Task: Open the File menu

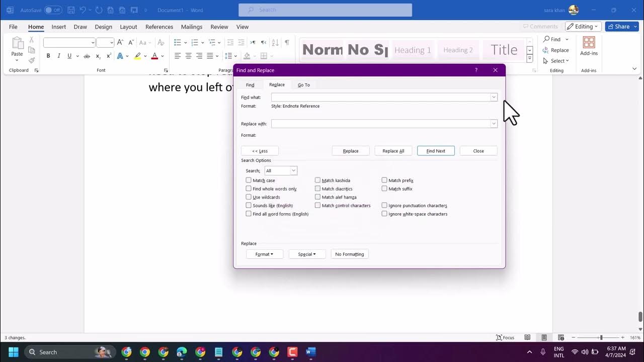Action: (13, 27)
